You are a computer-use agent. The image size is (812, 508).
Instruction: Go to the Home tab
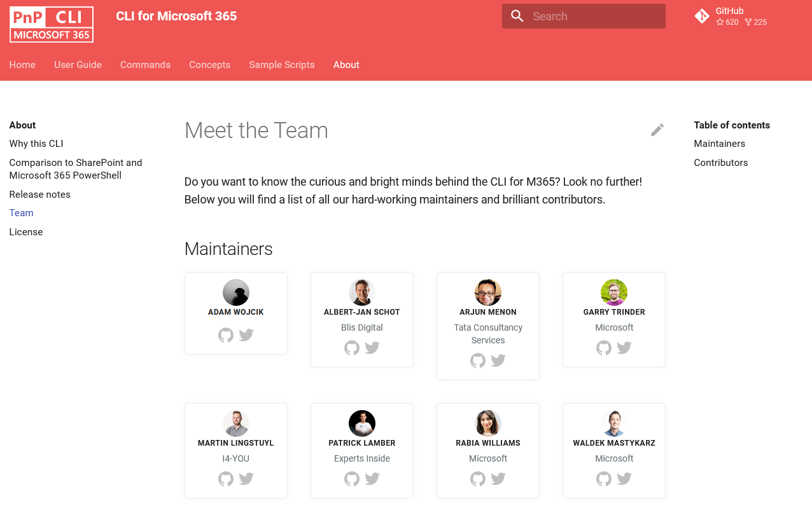click(22, 65)
